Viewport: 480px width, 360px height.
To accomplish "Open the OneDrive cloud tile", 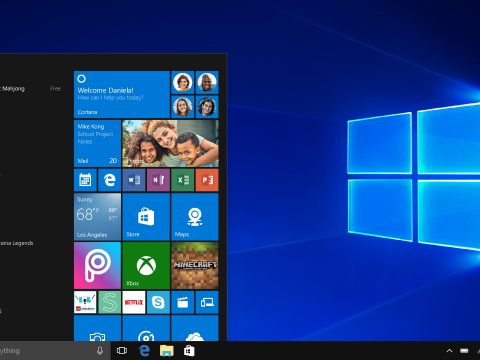I will coord(195,328).
